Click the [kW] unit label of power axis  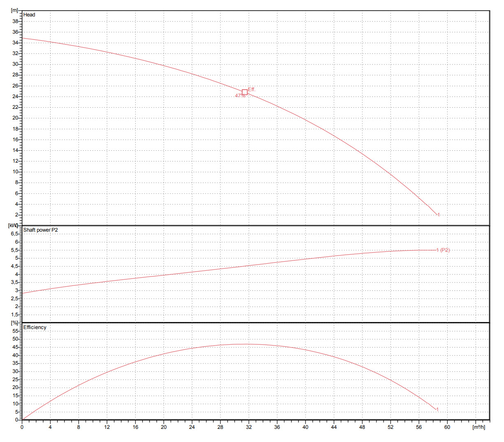point(13,226)
